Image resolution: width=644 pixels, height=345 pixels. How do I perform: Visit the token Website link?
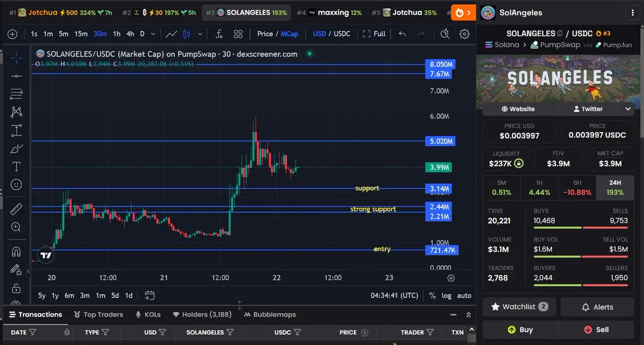(x=518, y=109)
